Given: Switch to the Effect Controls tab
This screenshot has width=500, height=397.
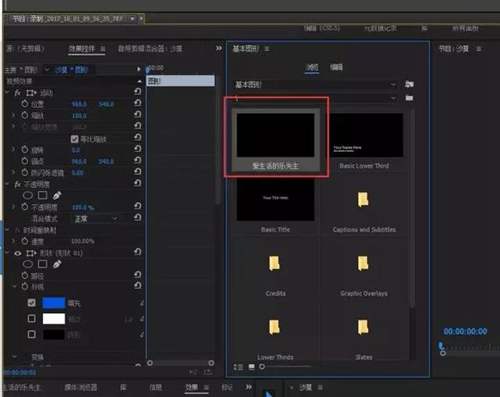Looking at the screenshot, I should (82, 49).
